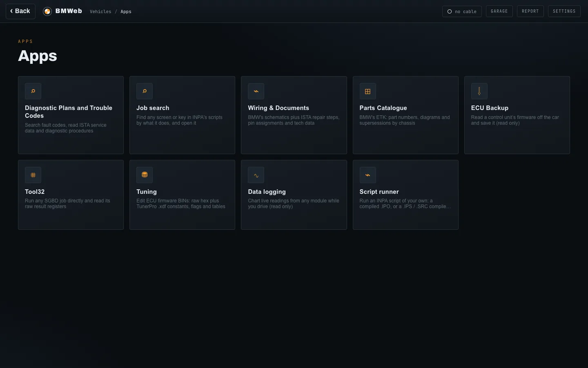Click the Tool32 hash icon
Image resolution: width=588 pixels, height=368 pixels.
click(x=33, y=175)
